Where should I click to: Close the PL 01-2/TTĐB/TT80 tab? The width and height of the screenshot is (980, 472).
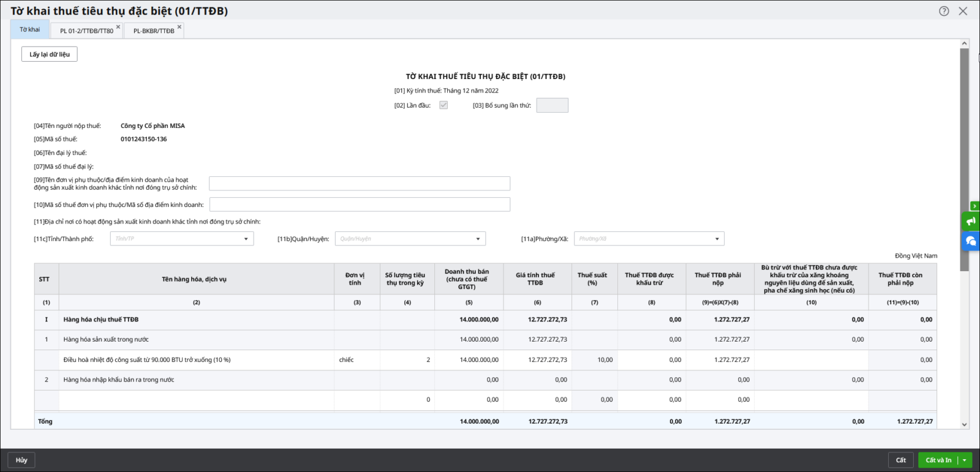[x=118, y=27]
